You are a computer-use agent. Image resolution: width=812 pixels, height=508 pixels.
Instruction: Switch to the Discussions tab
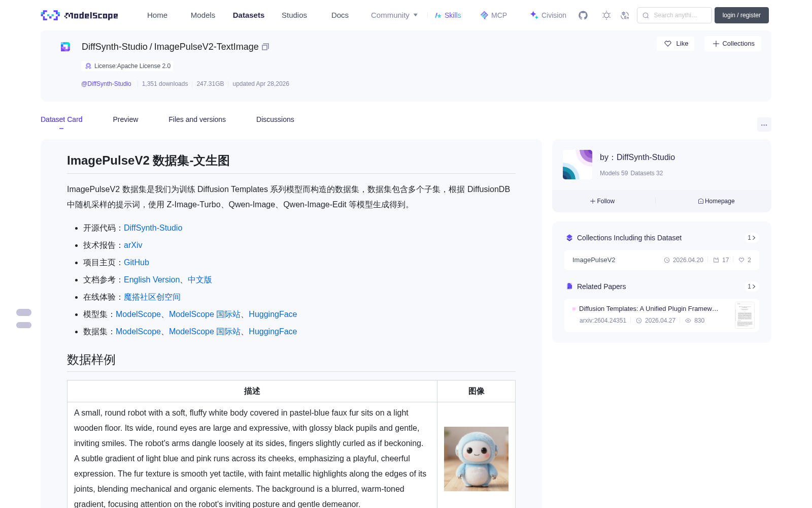click(275, 119)
